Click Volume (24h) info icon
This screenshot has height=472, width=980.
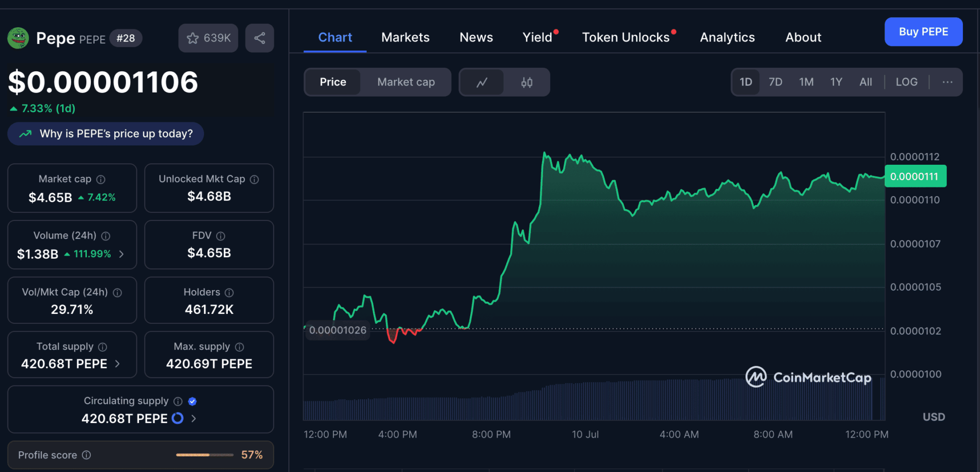pos(106,236)
